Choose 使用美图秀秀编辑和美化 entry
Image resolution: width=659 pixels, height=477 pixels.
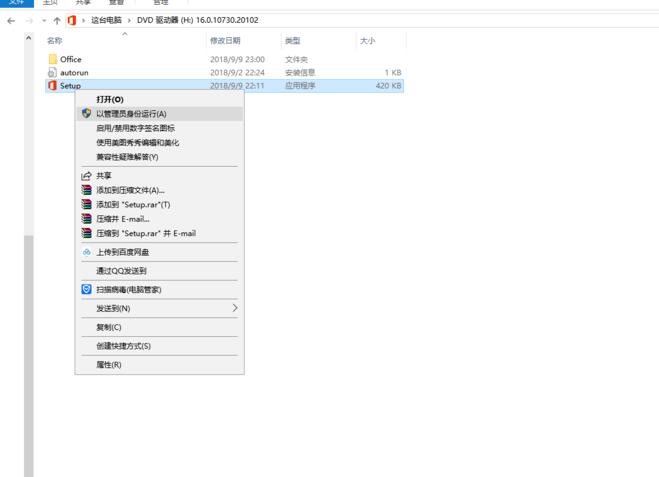(x=159, y=142)
